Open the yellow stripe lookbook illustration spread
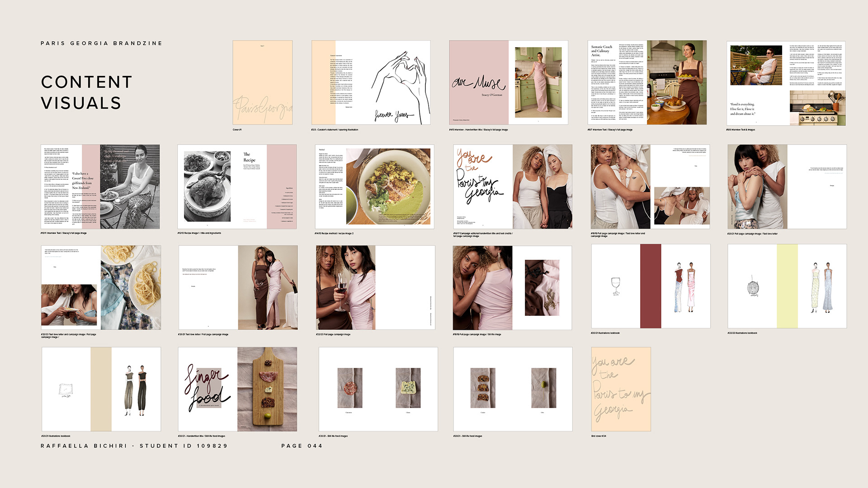The image size is (868, 488). tap(787, 286)
